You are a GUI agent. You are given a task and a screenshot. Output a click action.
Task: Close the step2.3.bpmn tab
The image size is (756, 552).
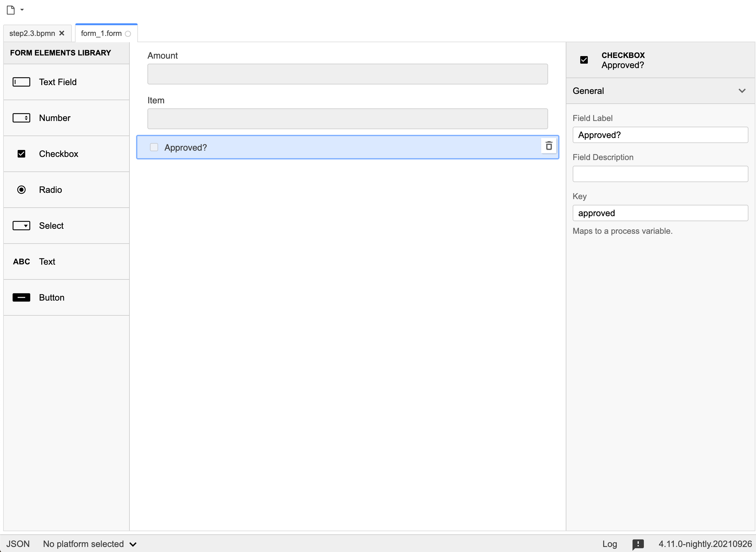tap(62, 33)
